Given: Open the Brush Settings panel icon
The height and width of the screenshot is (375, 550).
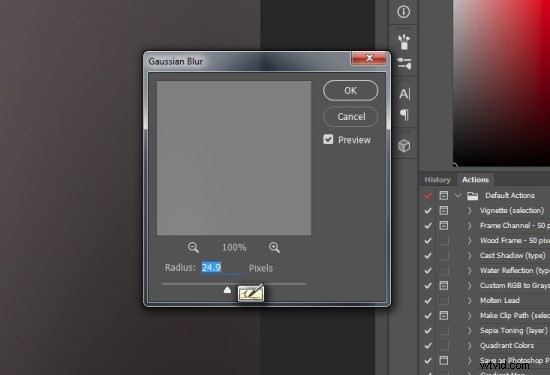Looking at the screenshot, I should [404, 63].
